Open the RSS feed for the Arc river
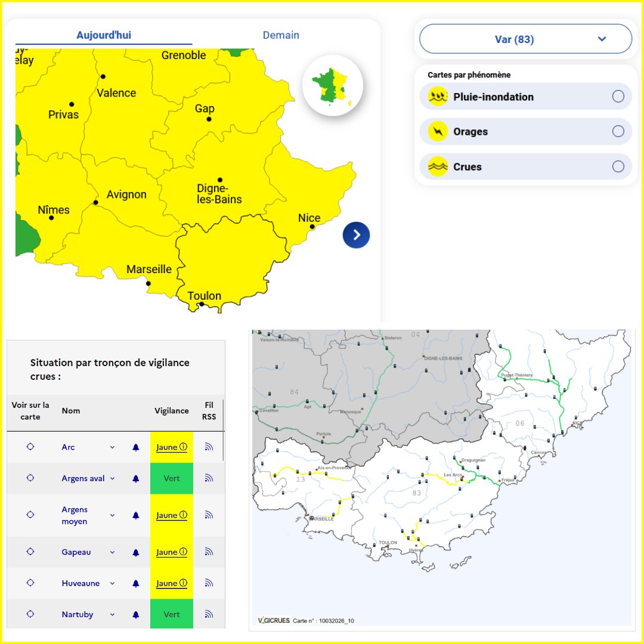The height and width of the screenshot is (644, 644). pos(209,447)
